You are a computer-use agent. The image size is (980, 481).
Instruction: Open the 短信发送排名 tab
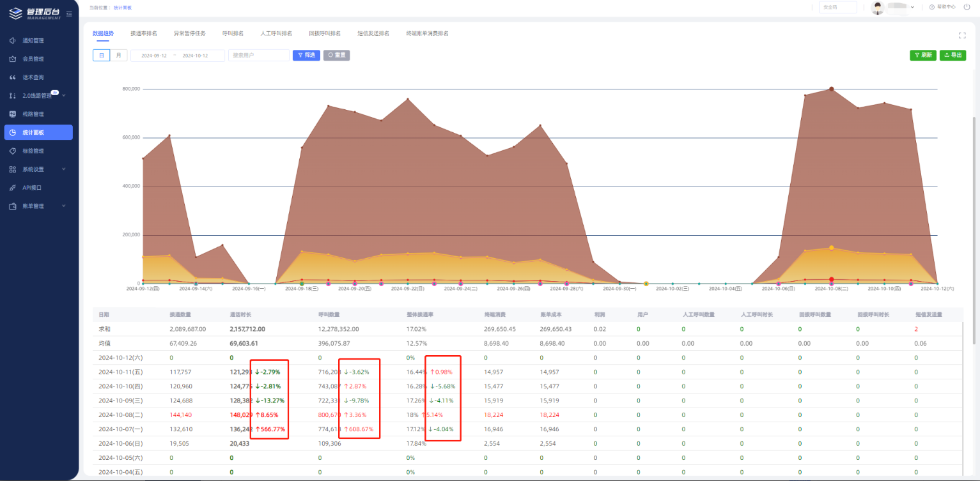pos(373,33)
